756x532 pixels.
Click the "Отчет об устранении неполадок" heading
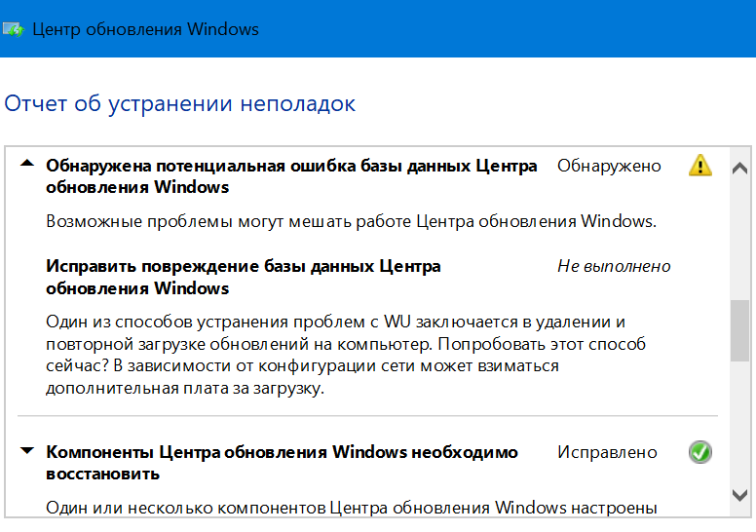[180, 103]
